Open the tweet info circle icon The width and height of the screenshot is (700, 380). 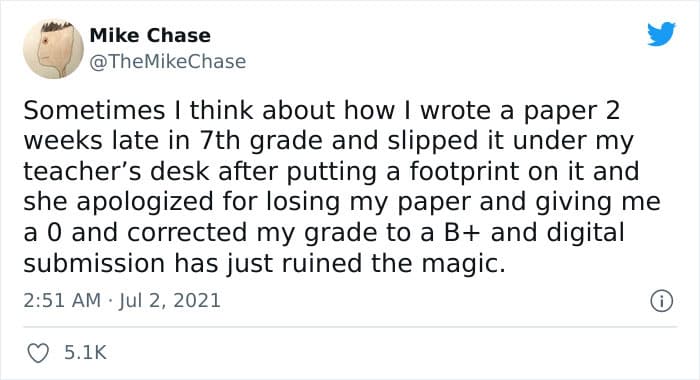click(661, 301)
